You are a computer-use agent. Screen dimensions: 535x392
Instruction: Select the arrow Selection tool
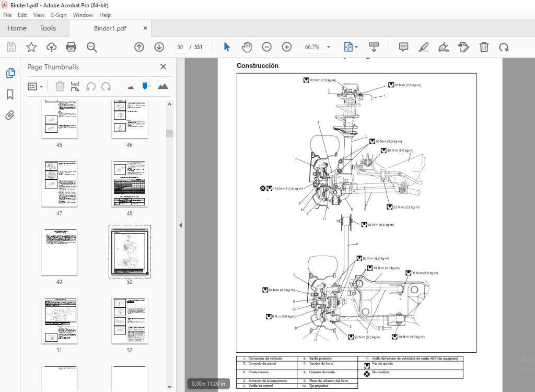click(227, 47)
